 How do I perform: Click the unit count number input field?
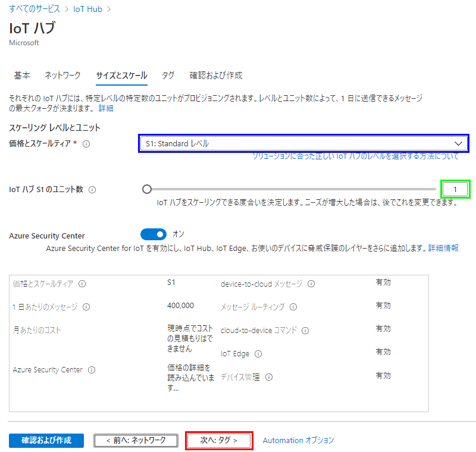pyautogui.click(x=455, y=190)
